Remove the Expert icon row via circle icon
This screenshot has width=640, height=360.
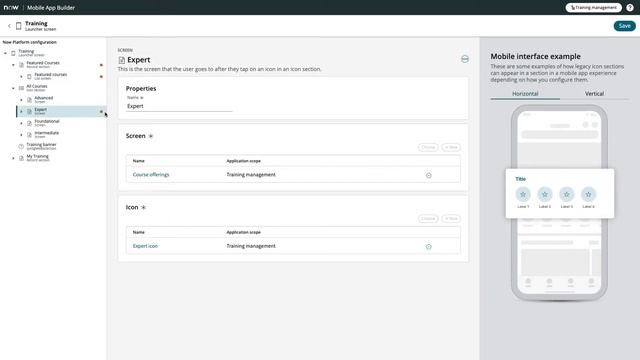[429, 247]
